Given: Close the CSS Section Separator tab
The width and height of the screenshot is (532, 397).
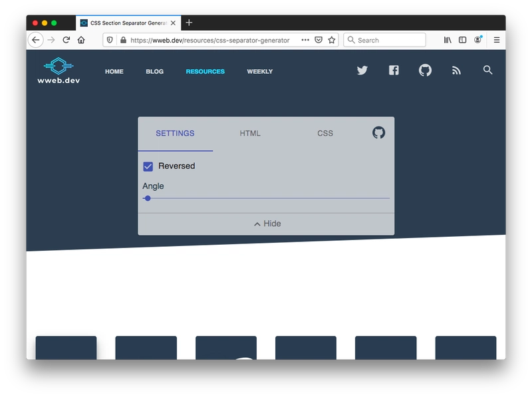Looking at the screenshot, I should coord(173,23).
